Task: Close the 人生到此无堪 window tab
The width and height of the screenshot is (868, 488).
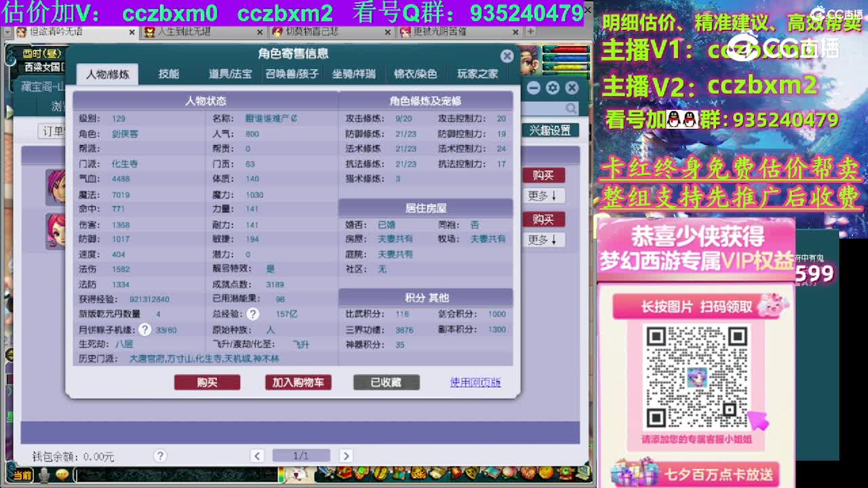Action: click(x=260, y=32)
